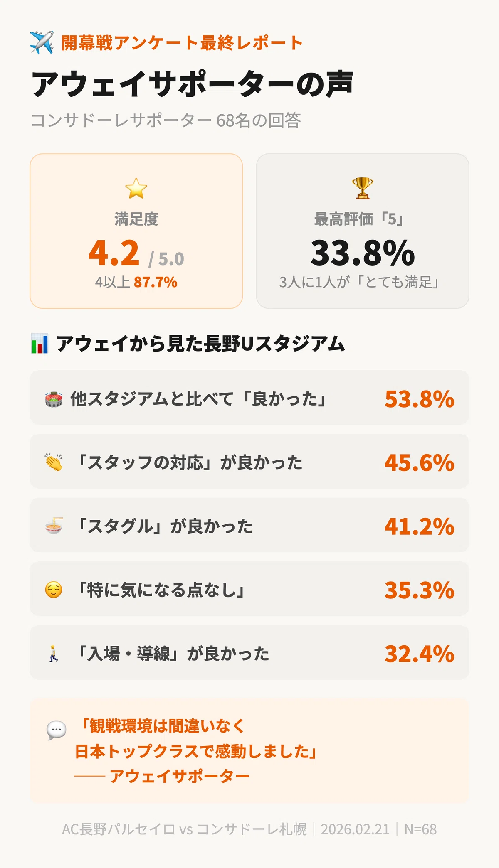The height and width of the screenshot is (868, 499).
Task: Click the speech bubble icon beside the quote
Action: 57,730
